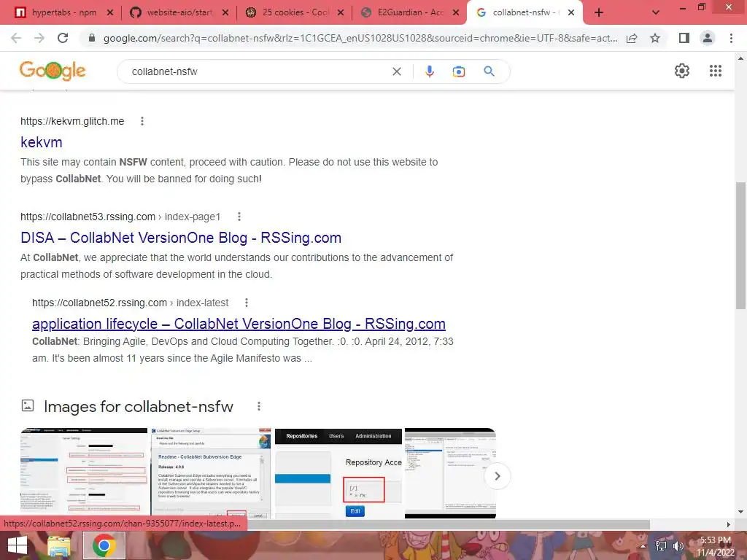Go back to the previous page

[x=16, y=38]
